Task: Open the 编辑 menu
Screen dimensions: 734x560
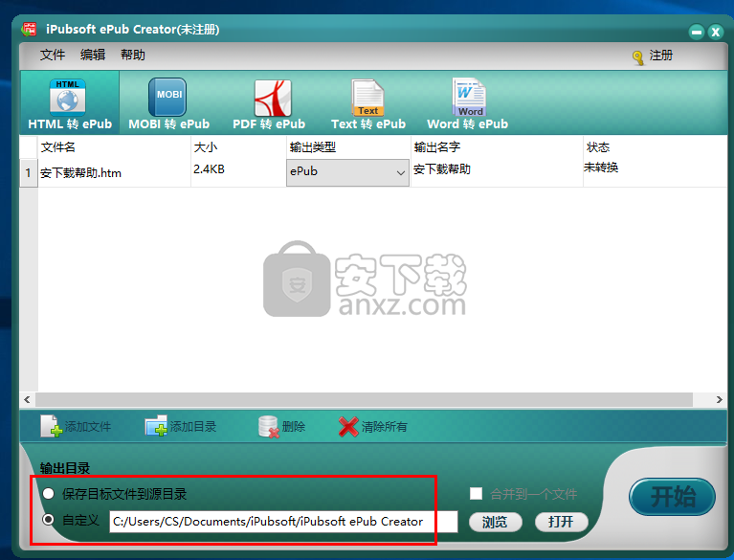Action: [x=93, y=55]
